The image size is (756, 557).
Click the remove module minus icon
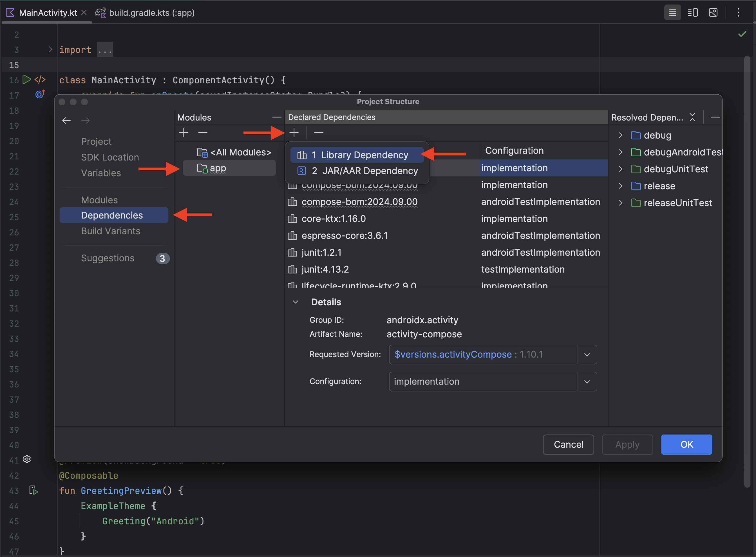tap(203, 133)
